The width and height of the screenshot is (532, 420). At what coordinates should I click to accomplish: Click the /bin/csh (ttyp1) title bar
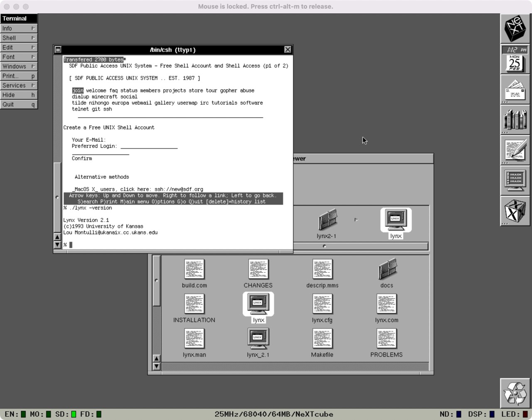(x=173, y=49)
